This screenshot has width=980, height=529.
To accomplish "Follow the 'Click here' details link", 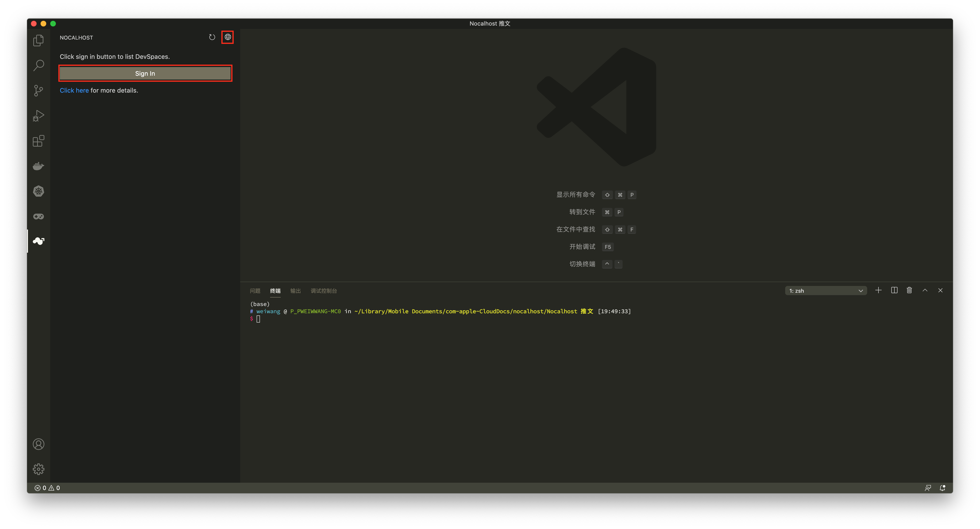I will pos(74,90).
